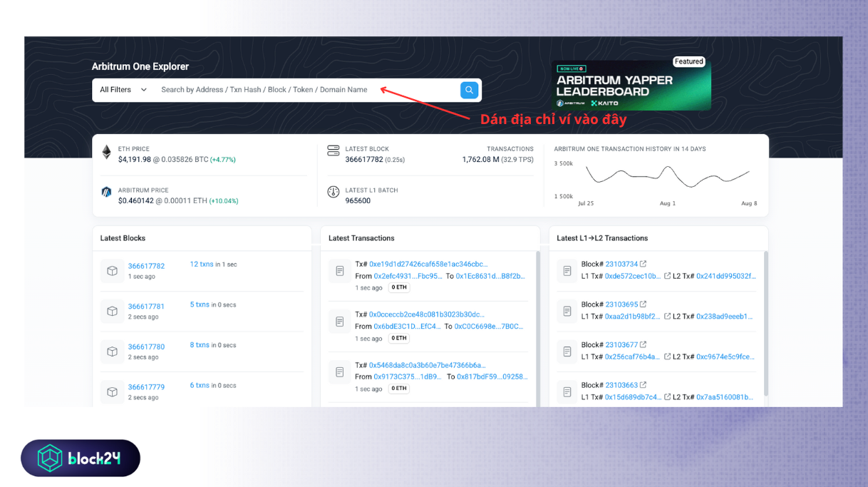
Task: Click the 14-day transaction history chart
Action: tap(666, 177)
